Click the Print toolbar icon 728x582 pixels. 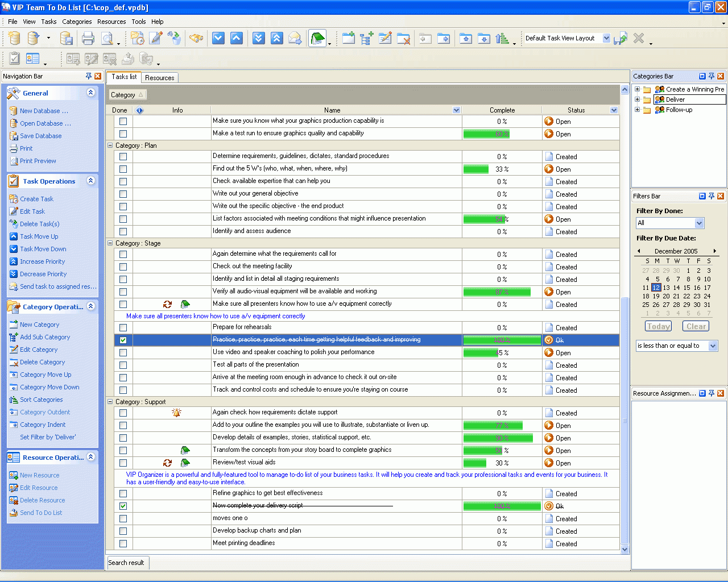88,38
